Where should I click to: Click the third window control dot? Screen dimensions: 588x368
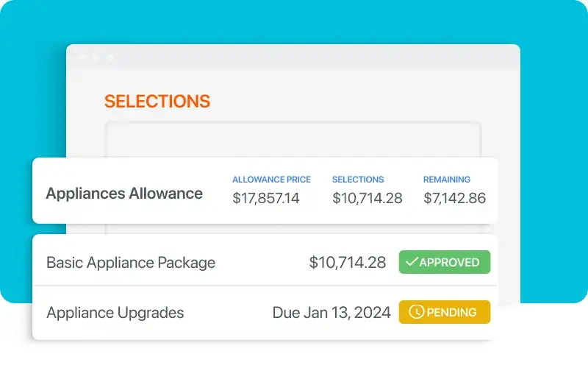click(x=110, y=57)
